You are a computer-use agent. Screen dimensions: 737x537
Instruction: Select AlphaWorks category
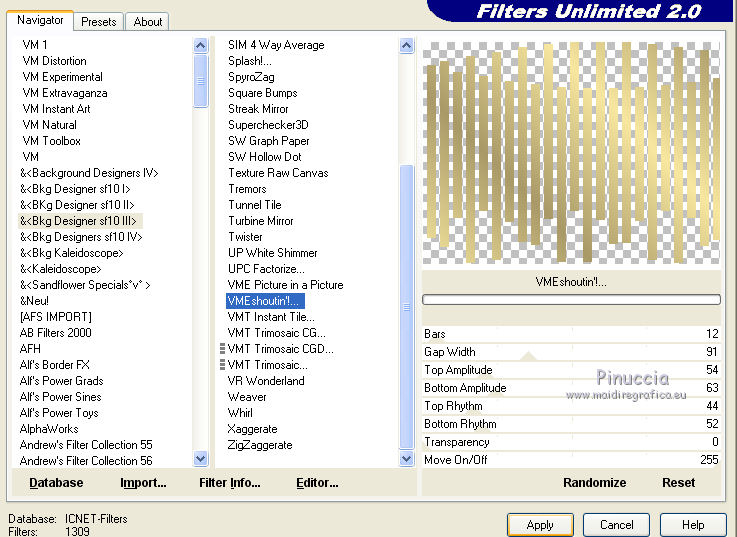tap(49, 428)
